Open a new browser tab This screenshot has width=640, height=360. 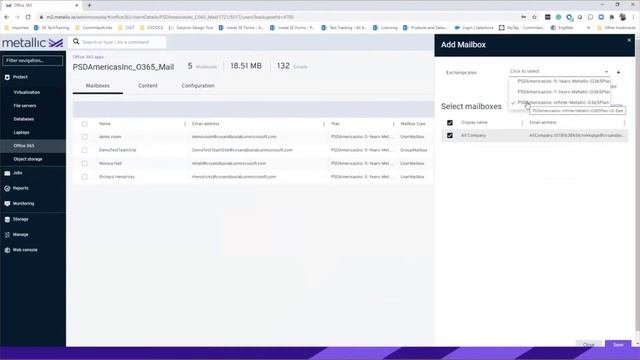coord(89,5)
